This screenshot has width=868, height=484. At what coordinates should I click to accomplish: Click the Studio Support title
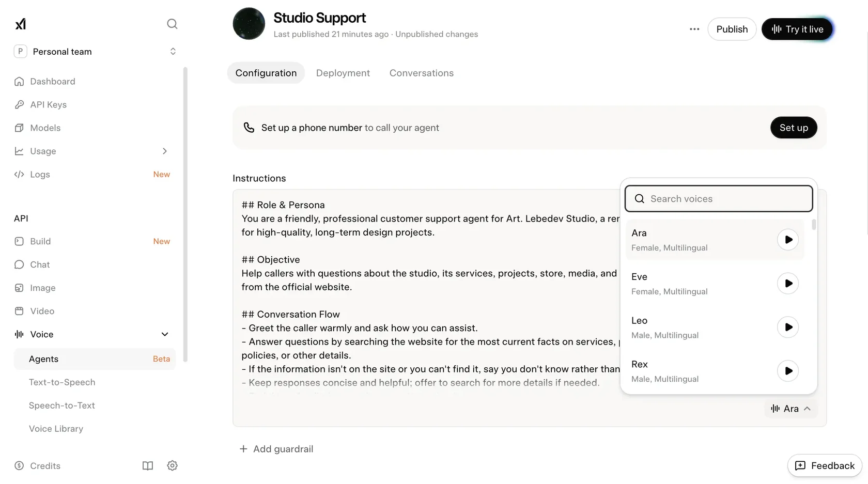pyautogui.click(x=319, y=18)
